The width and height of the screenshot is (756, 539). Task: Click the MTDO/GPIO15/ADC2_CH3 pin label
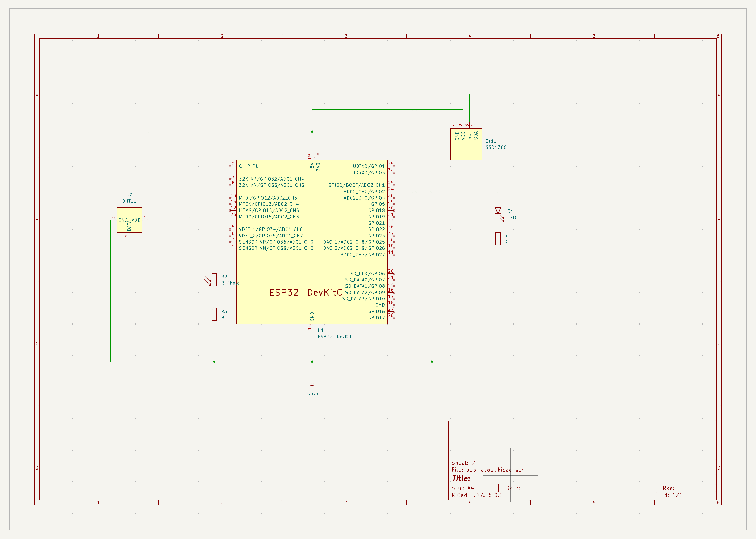tap(269, 217)
